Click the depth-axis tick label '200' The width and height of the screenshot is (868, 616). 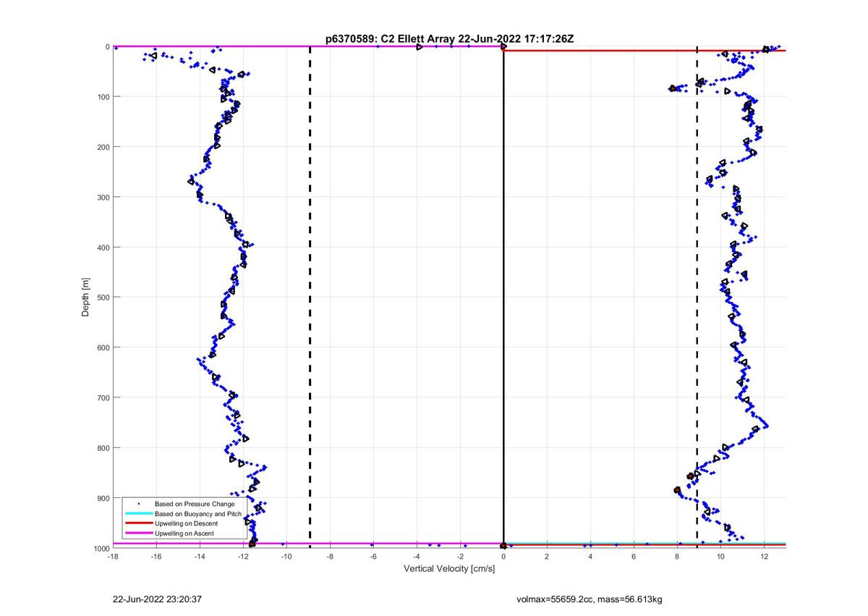(x=103, y=147)
